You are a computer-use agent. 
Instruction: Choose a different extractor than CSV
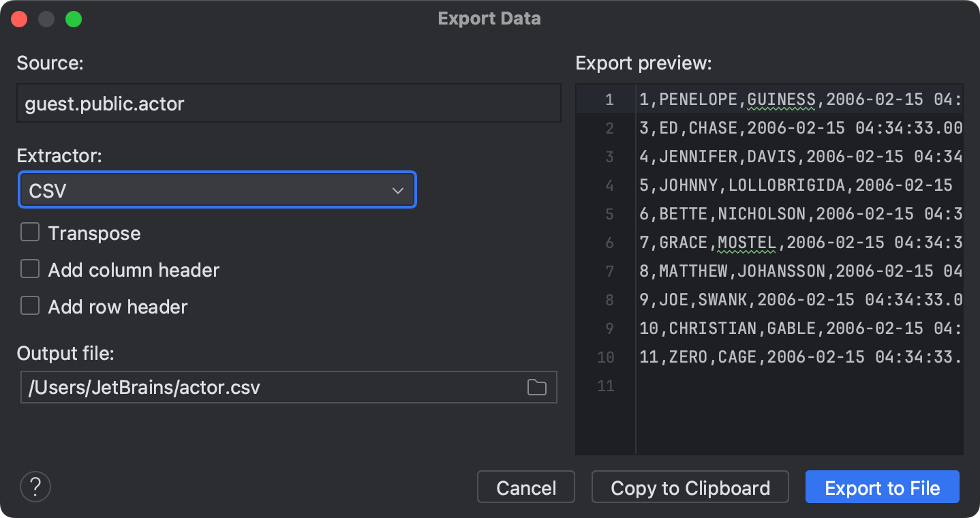click(x=217, y=189)
